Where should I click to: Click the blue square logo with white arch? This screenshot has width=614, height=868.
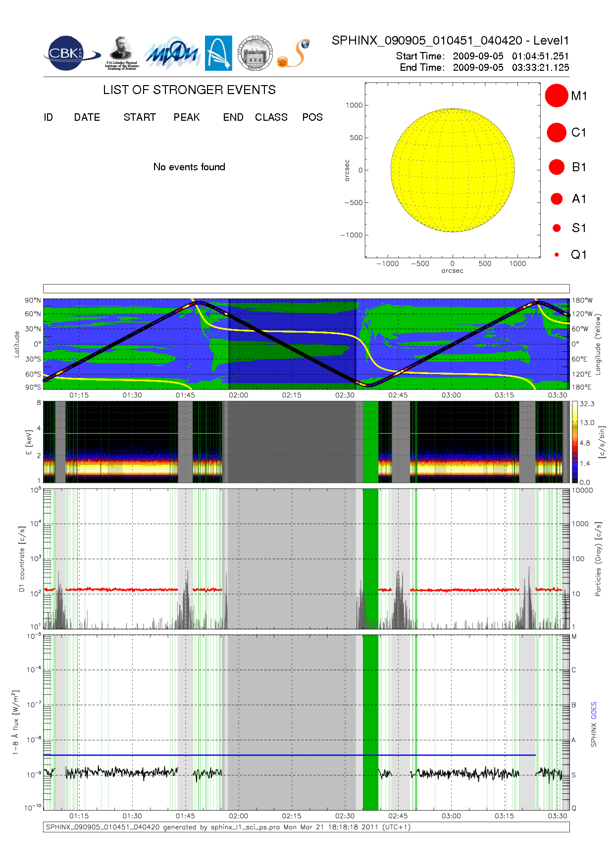tap(218, 53)
